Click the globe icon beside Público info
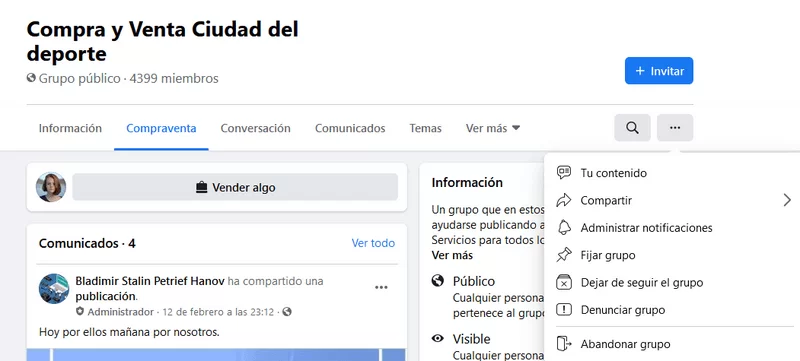Image resolution: width=800 pixels, height=361 pixels. pyautogui.click(x=437, y=280)
